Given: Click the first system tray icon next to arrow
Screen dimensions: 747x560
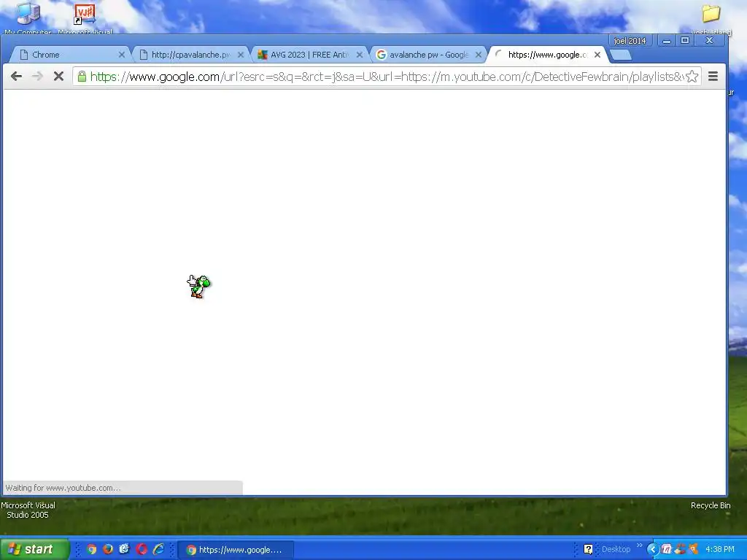Looking at the screenshot, I should click(666, 550).
